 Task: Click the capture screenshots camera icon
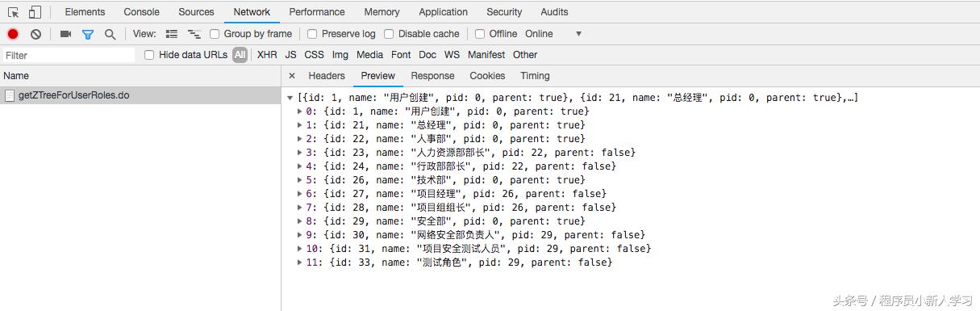pyautogui.click(x=65, y=34)
